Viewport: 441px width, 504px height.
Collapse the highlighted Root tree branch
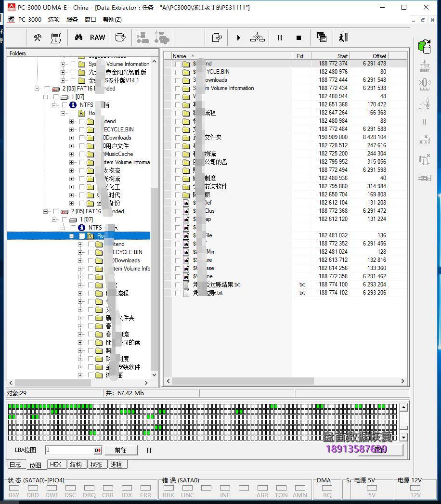tap(72, 236)
